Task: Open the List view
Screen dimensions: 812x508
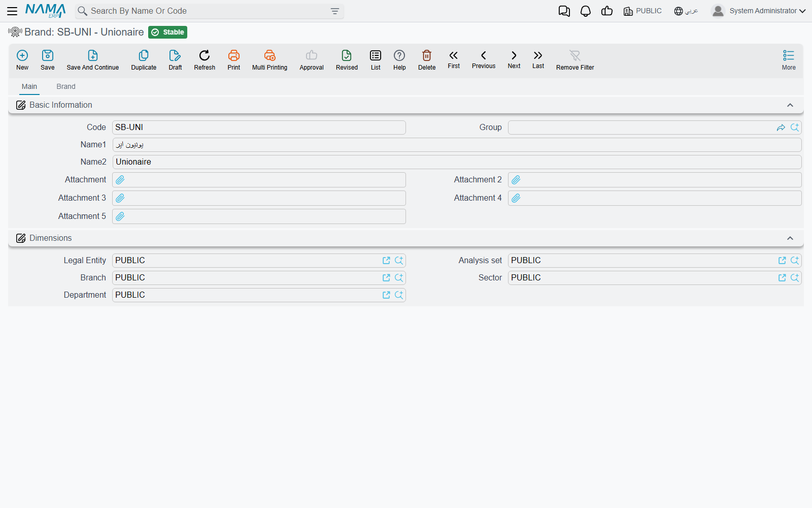Action: [376, 60]
